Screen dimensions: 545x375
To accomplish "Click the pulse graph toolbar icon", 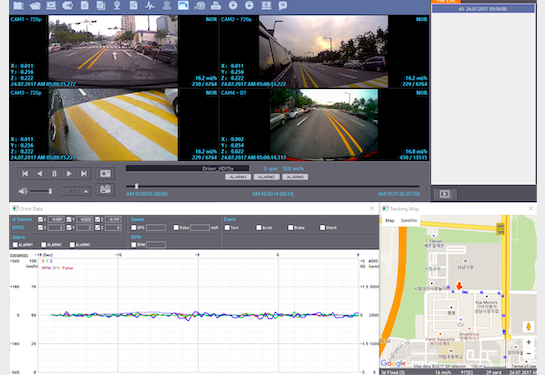I will pos(150,5).
